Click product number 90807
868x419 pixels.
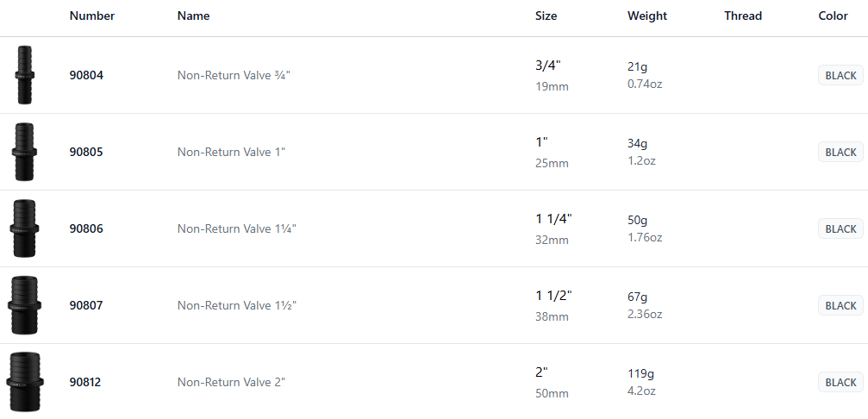tap(86, 305)
